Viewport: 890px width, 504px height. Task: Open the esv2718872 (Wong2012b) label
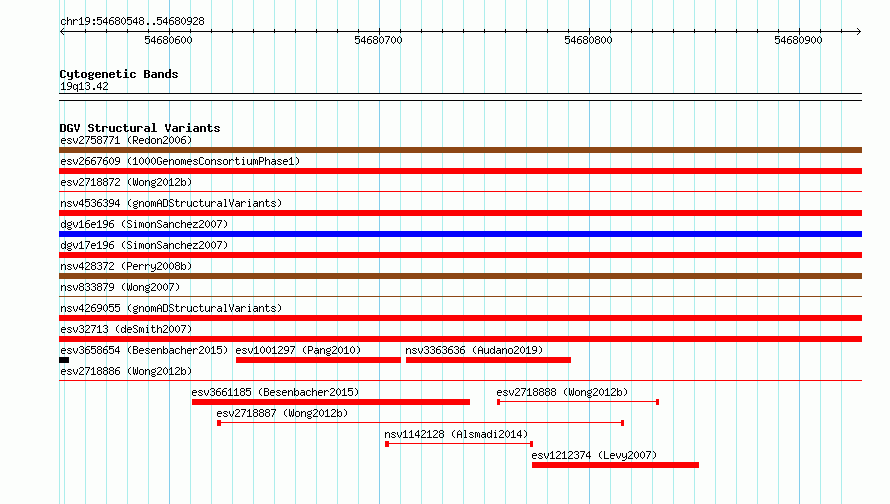[126, 182]
